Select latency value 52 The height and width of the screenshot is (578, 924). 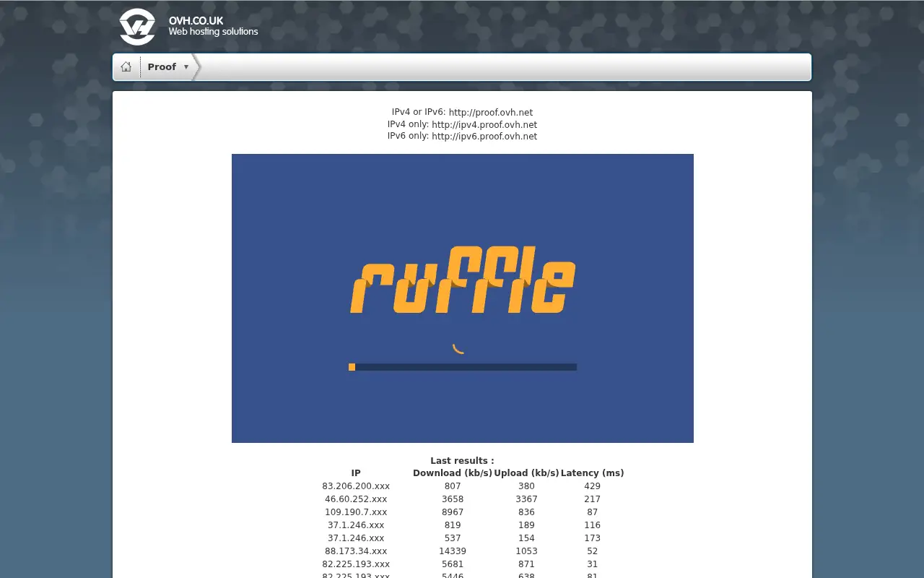592,551
